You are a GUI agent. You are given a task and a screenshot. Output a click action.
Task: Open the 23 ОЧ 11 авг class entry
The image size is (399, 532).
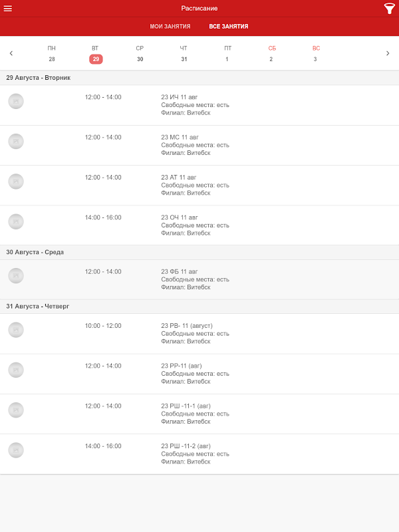pos(199,225)
